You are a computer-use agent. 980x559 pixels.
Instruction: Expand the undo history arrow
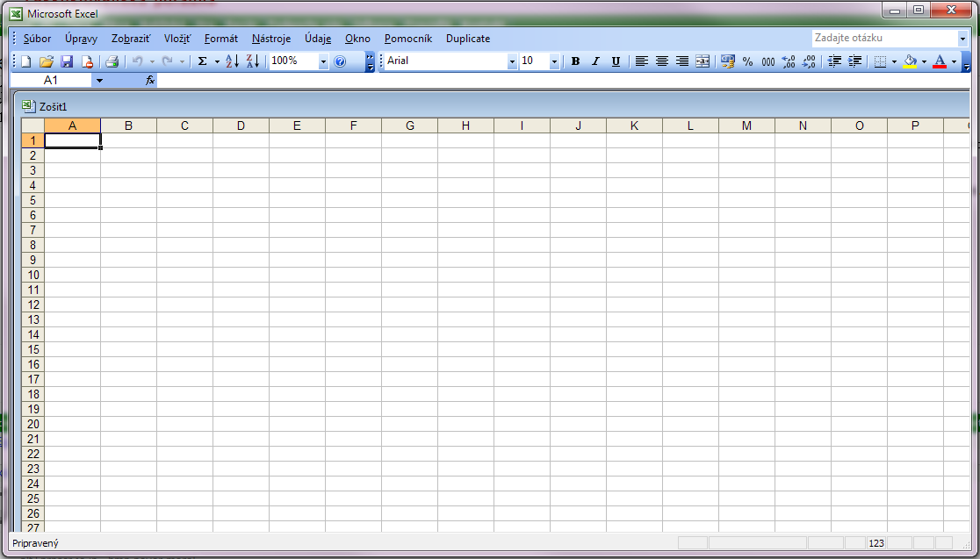152,61
